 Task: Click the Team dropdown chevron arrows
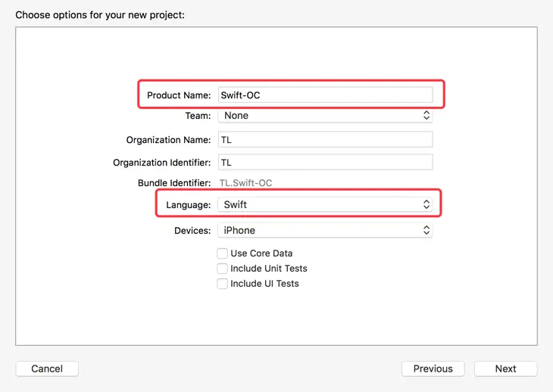pyautogui.click(x=426, y=116)
